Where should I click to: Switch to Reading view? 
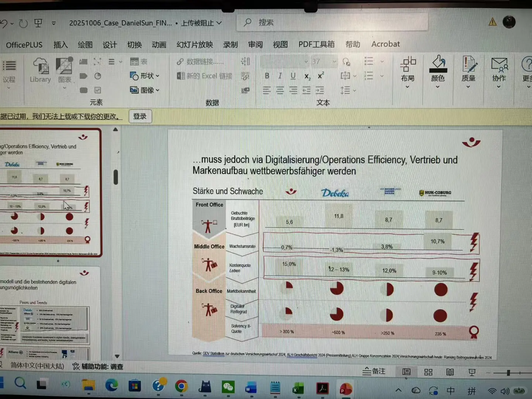tap(450, 372)
